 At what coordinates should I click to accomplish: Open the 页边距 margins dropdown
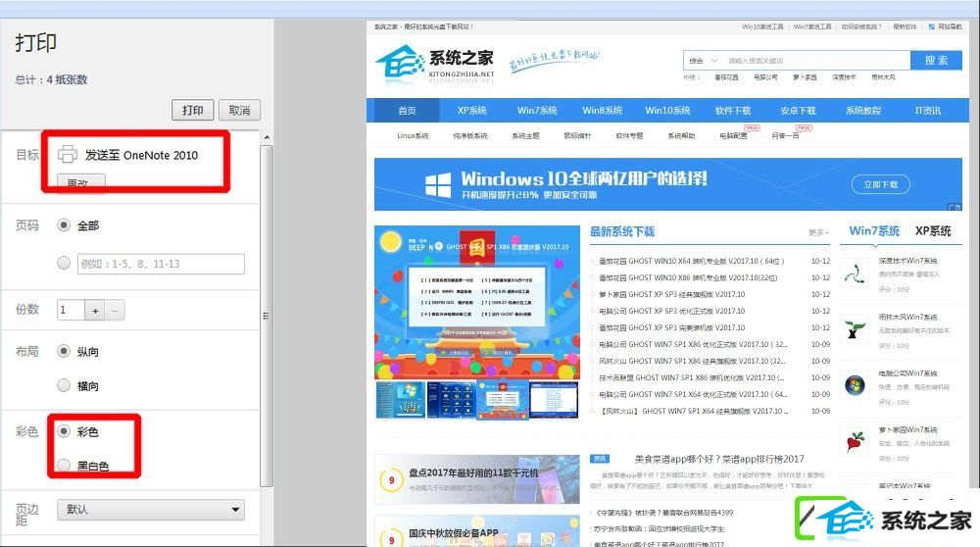point(151,510)
